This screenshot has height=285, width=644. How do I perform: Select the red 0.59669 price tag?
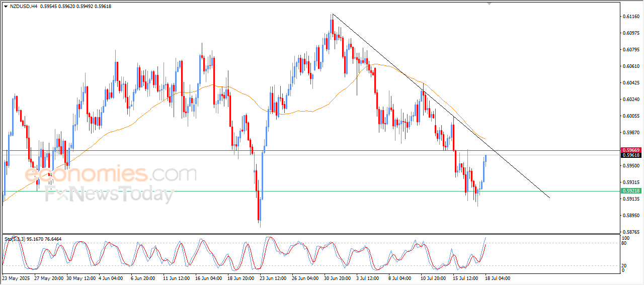pos(630,150)
